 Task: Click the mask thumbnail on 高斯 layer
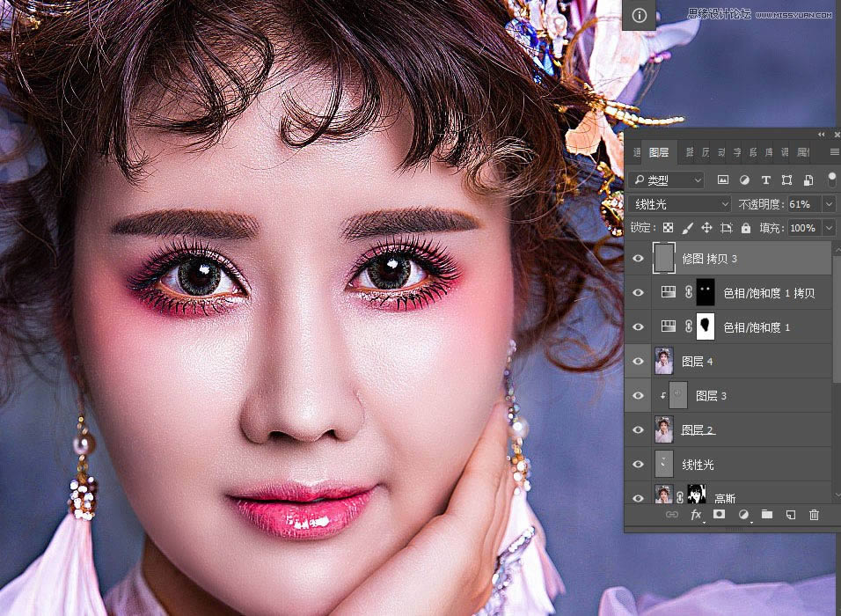point(697,495)
